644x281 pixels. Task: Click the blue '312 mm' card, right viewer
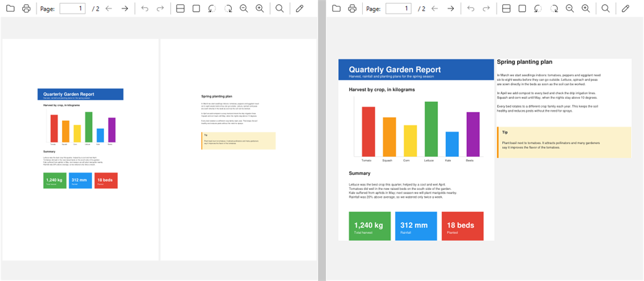point(416,226)
